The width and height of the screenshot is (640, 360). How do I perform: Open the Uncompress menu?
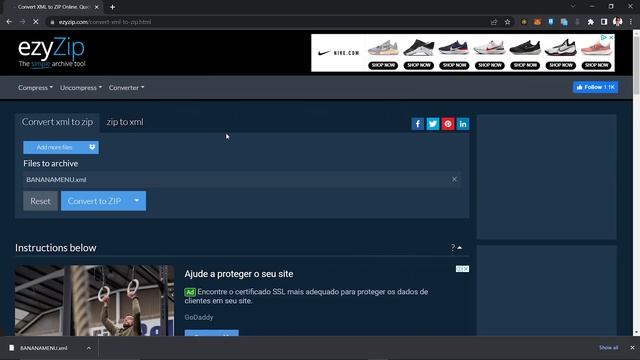click(x=81, y=87)
